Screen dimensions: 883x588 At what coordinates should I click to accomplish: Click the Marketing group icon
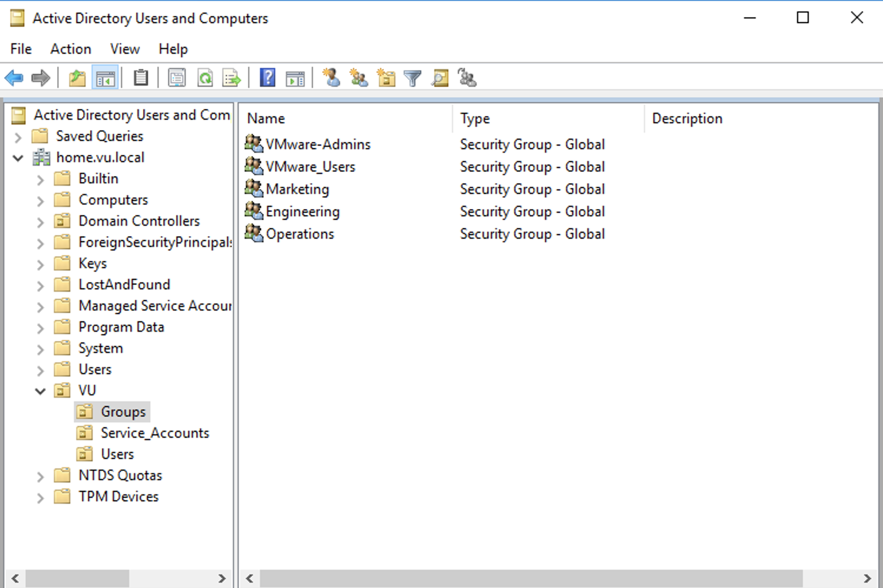254,189
